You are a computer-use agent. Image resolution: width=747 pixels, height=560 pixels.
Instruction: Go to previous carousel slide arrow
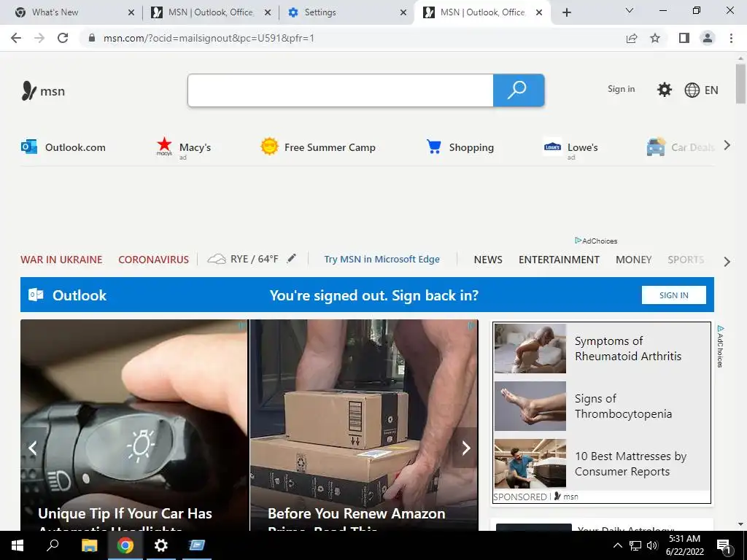(x=32, y=448)
